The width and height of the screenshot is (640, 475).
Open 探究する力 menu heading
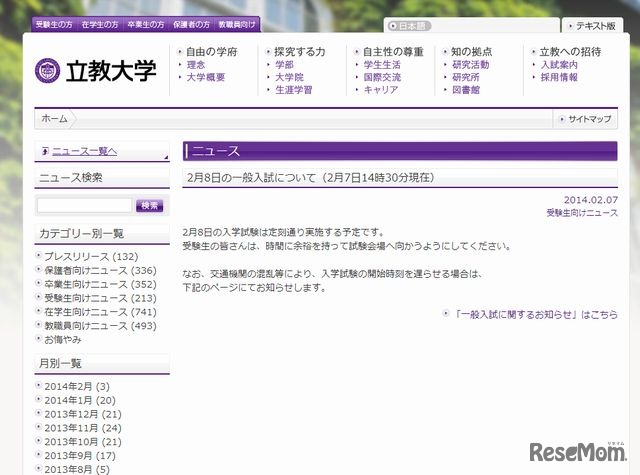(x=300, y=52)
